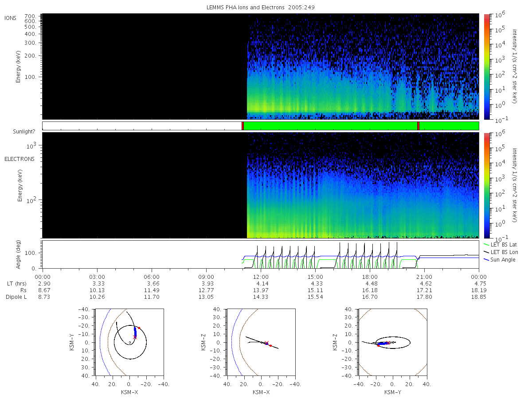Select the LET BS Lat legend entry
This screenshot has height=399, width=532.
500,244
